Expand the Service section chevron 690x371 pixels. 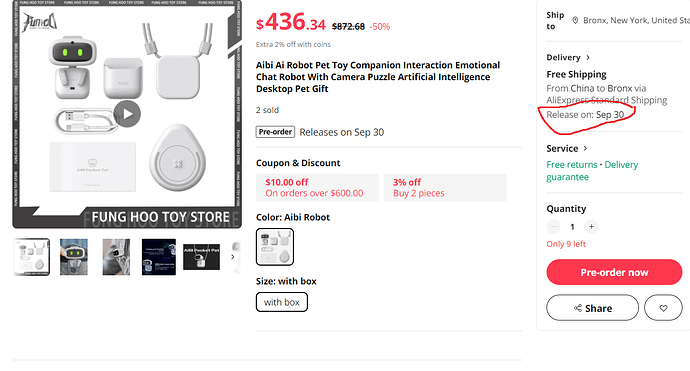coord(585,149)
